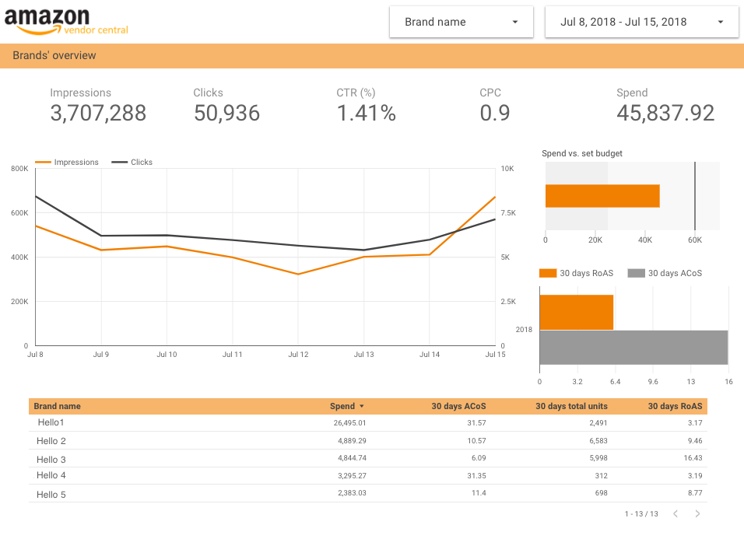Select the Hello 5 brand row

coord(368,494)
